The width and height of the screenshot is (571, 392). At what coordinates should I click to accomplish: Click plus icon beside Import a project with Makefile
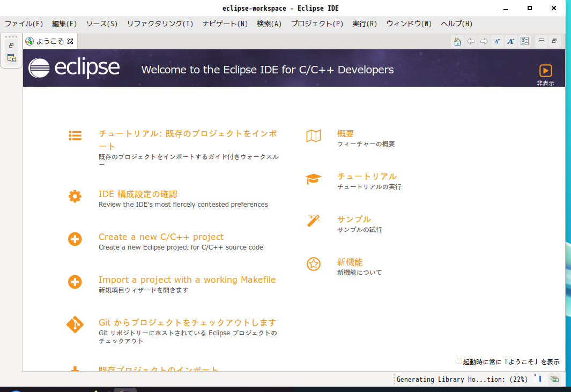75,282
